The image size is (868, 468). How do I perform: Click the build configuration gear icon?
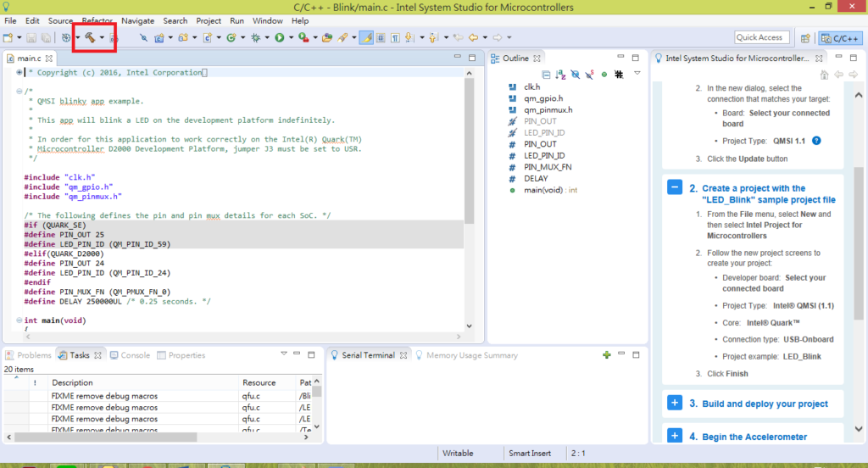pyautogui.click(x=66, y=37)
